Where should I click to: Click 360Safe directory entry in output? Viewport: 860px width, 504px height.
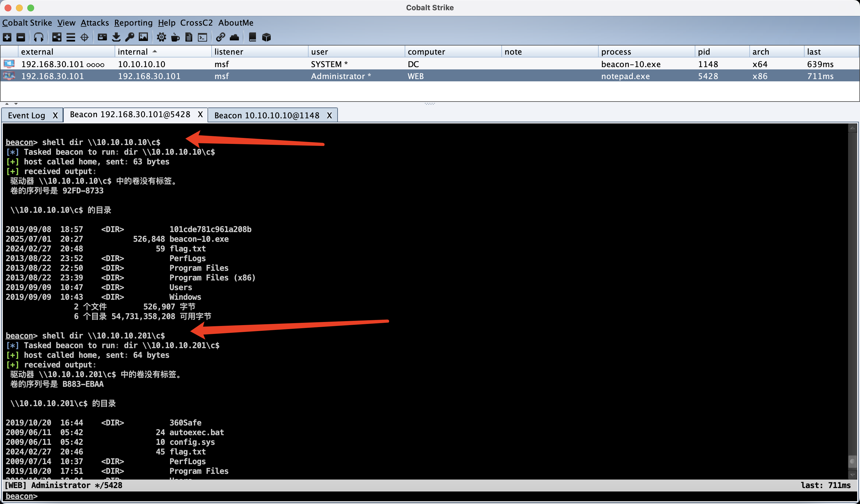click(x=185, y=422)
